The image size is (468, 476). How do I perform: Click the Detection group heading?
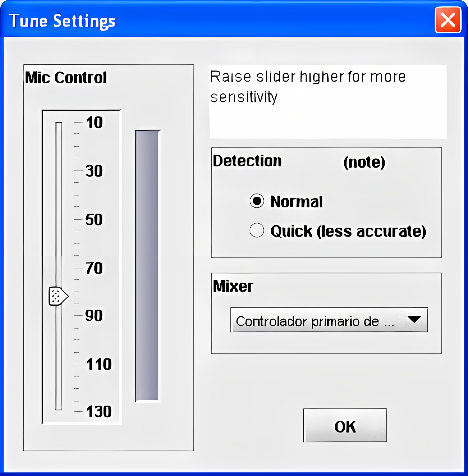247,161
